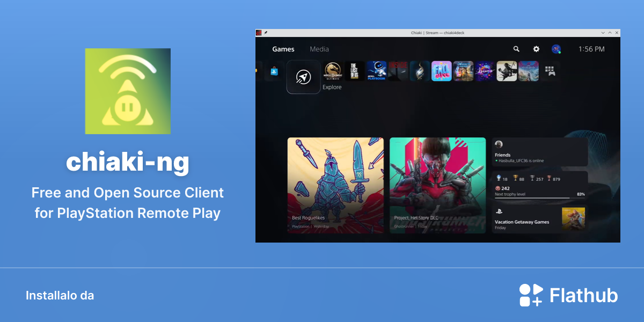
Task: Switch to the Media tab
Action: (319, 49)
